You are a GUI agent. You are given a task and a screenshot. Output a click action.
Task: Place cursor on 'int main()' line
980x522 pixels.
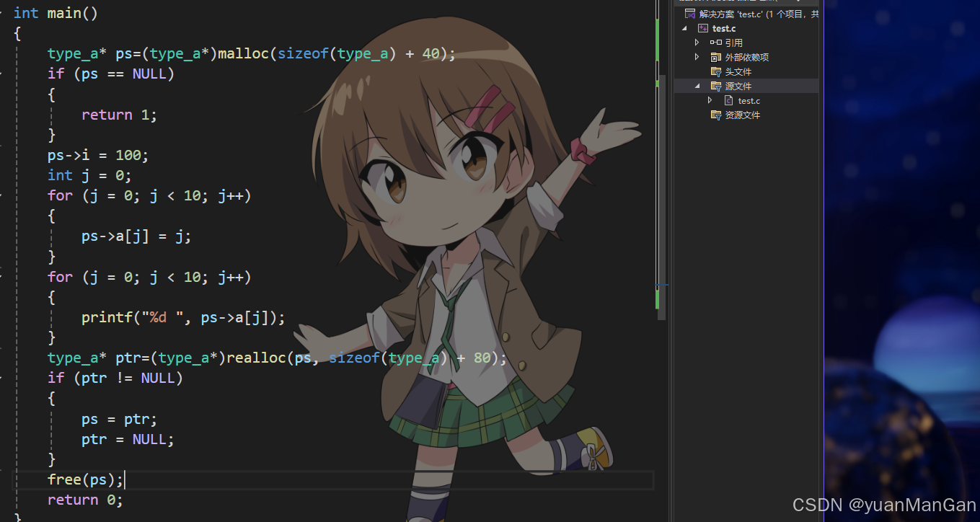[56, 13]
